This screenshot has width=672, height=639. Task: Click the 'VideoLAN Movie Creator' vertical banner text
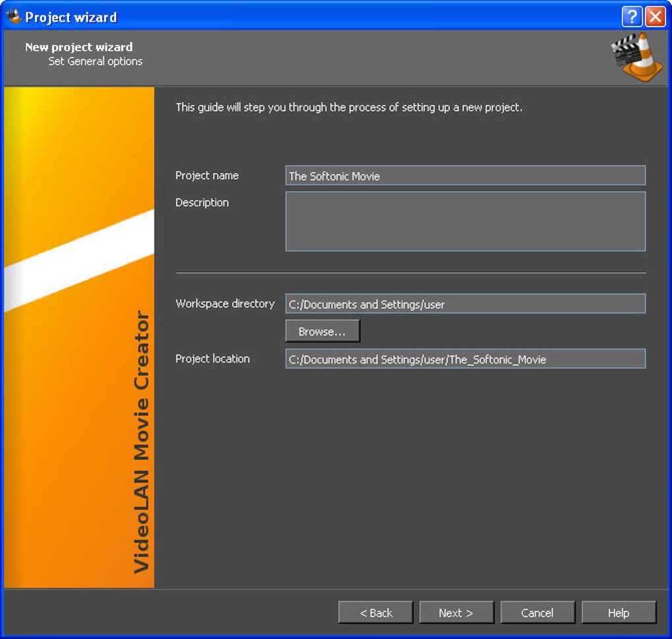(142, 442)
